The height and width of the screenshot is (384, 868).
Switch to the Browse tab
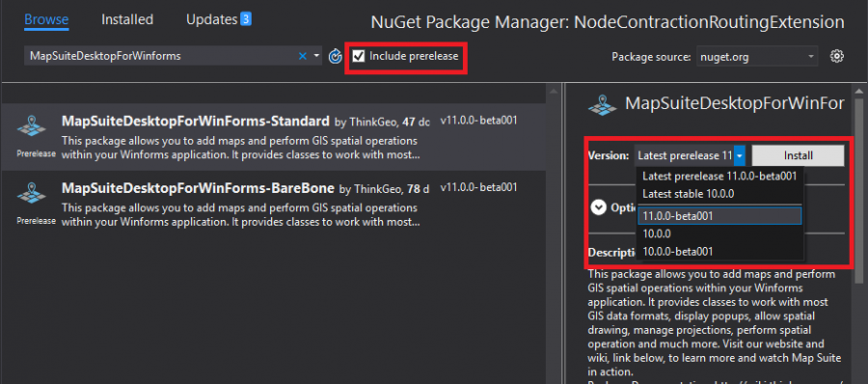[x=46, y=20]
